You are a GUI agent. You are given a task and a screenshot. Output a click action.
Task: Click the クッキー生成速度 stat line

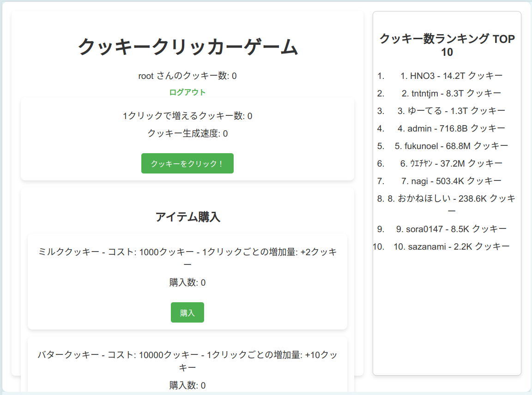tap(187, 133)
